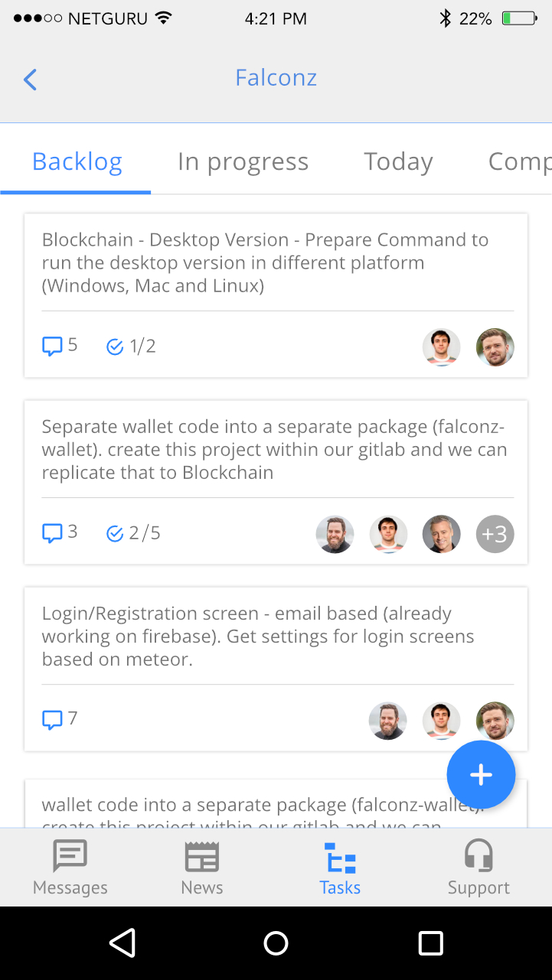This screenshot has height=980, width=552.
Task: Switch to the Today tab
Action: (x=398, y=161)
